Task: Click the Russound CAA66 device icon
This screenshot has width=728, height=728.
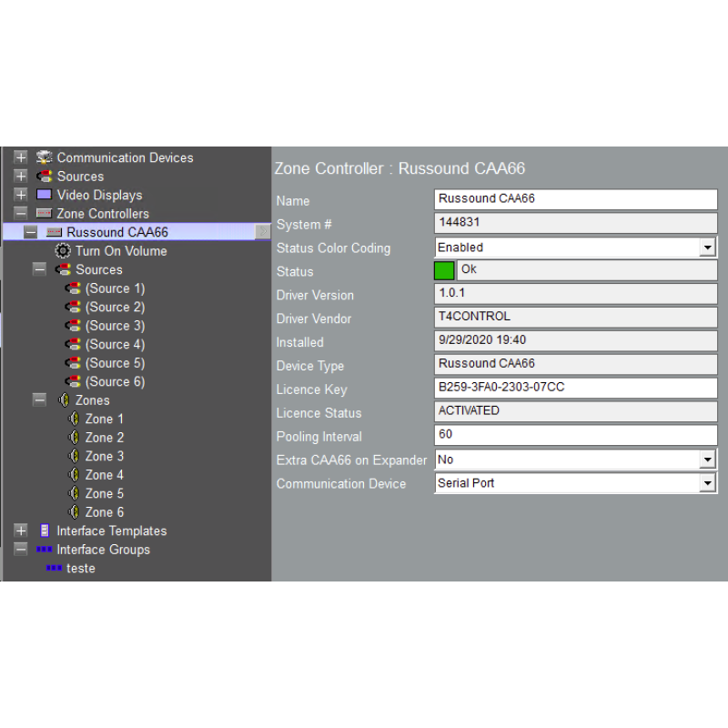Action: (x=54, y=232)
